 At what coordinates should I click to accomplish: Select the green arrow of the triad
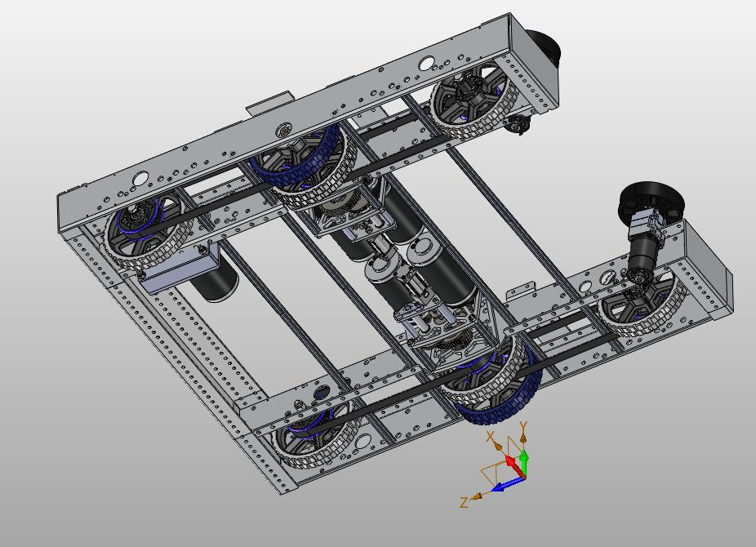pyautogui.click(x=523, y=460)
